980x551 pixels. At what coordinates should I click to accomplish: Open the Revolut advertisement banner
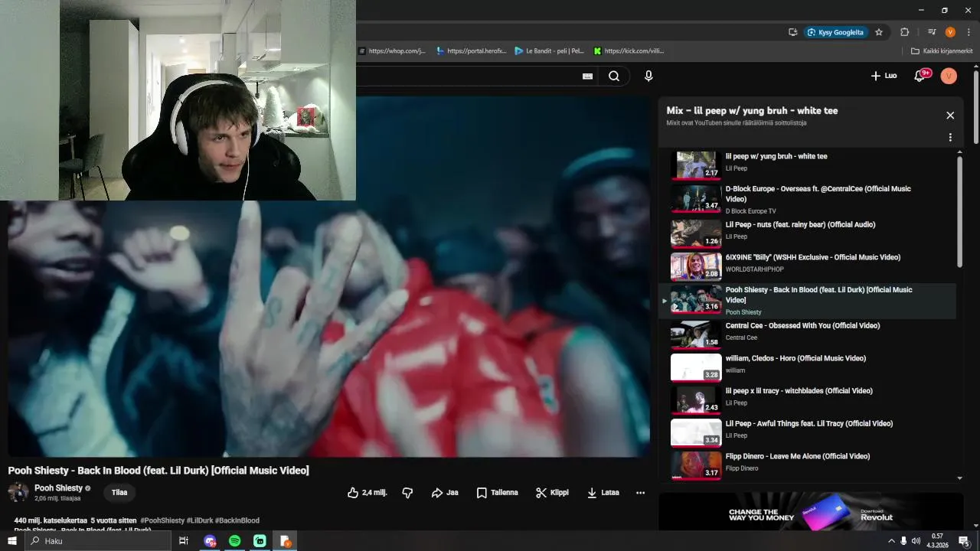click(811, 511)
